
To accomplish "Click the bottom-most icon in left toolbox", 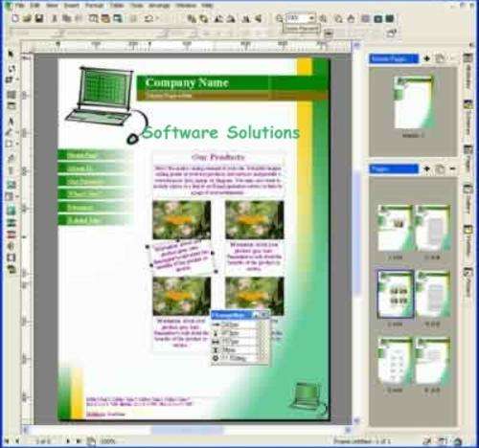I will (11, 270).
